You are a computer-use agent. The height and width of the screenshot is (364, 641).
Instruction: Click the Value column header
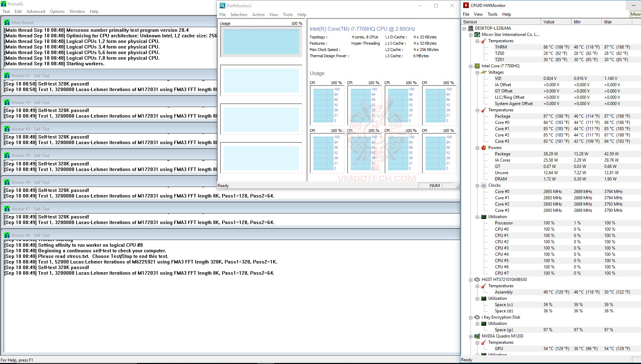click(x=556, y=22)
